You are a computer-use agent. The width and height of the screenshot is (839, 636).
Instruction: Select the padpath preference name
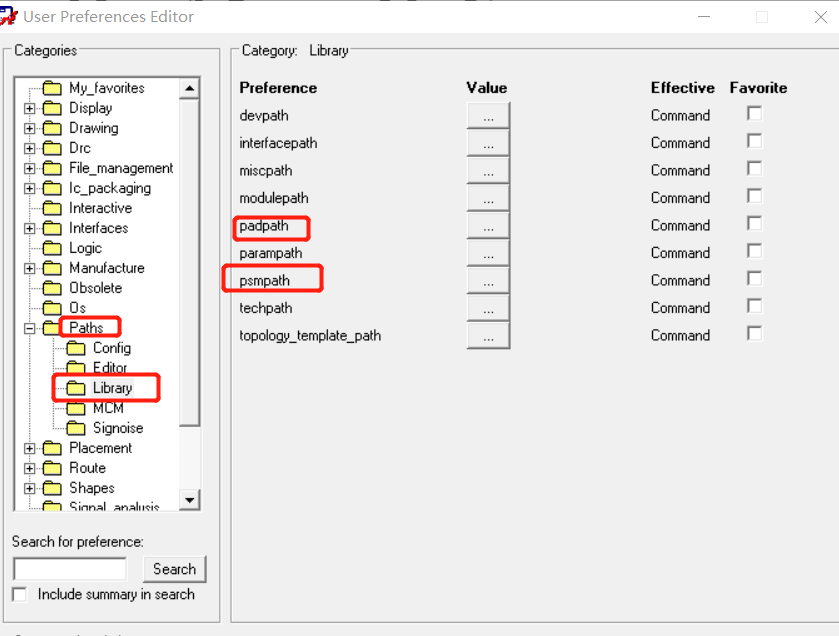click(x=264, y=226)
